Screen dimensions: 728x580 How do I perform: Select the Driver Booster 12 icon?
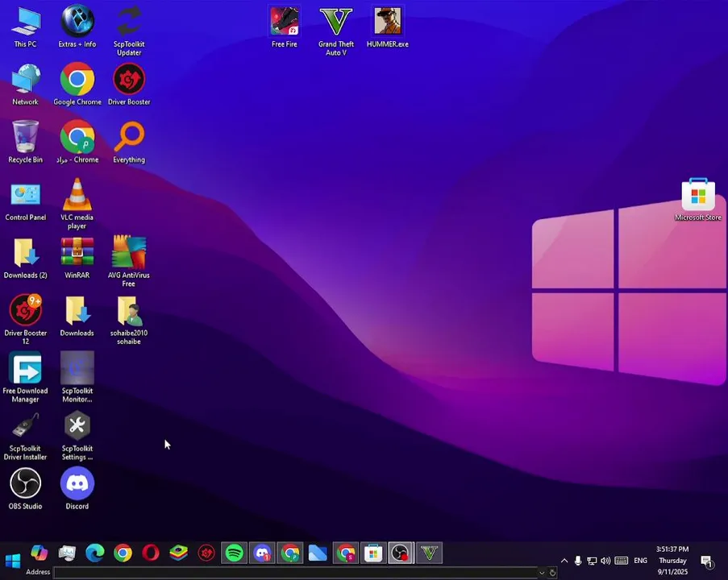pyautogui.click(x=26, y=320)
